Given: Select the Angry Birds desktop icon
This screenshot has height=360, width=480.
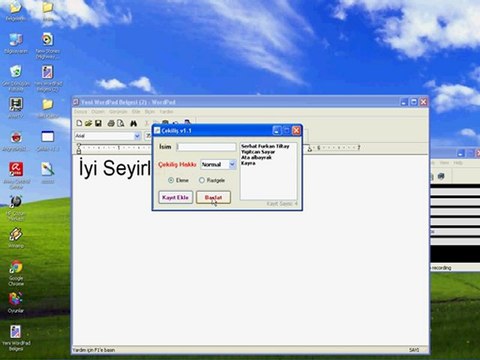Looking at the screenshot, I should tap(16, 141).
